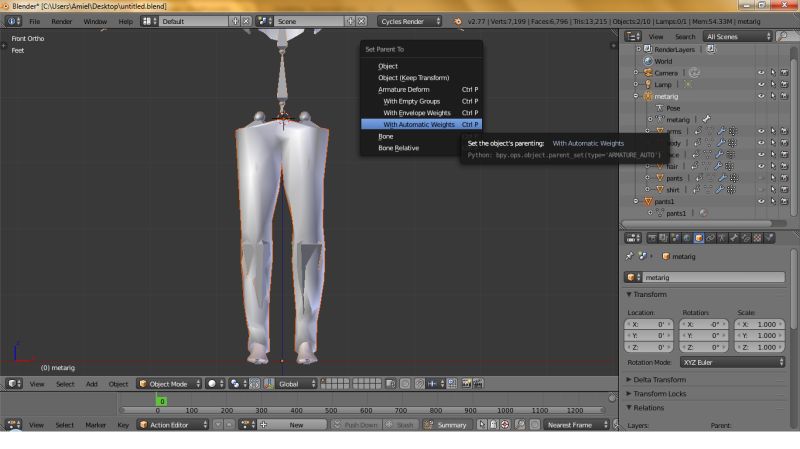Viewport: 800px width, 449px height.
Task: Click the green current frame marker
Action: [x=162, y=401]
